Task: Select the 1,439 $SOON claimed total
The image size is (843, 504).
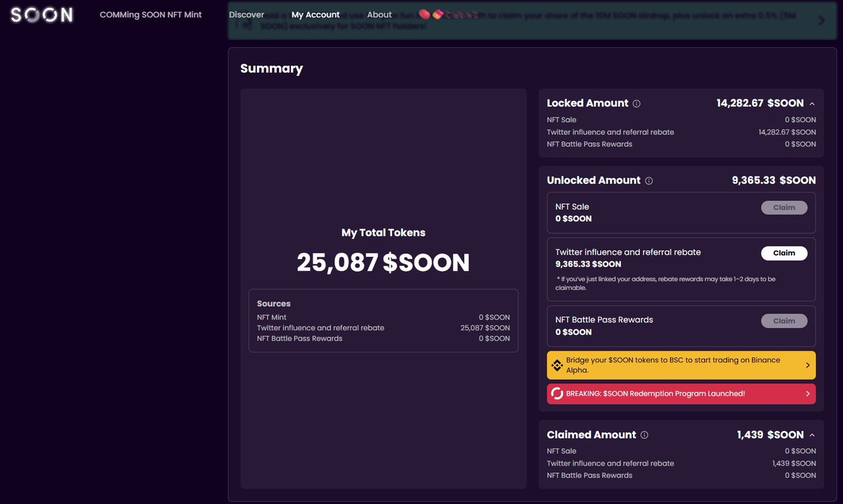Action: coord(771,435)
